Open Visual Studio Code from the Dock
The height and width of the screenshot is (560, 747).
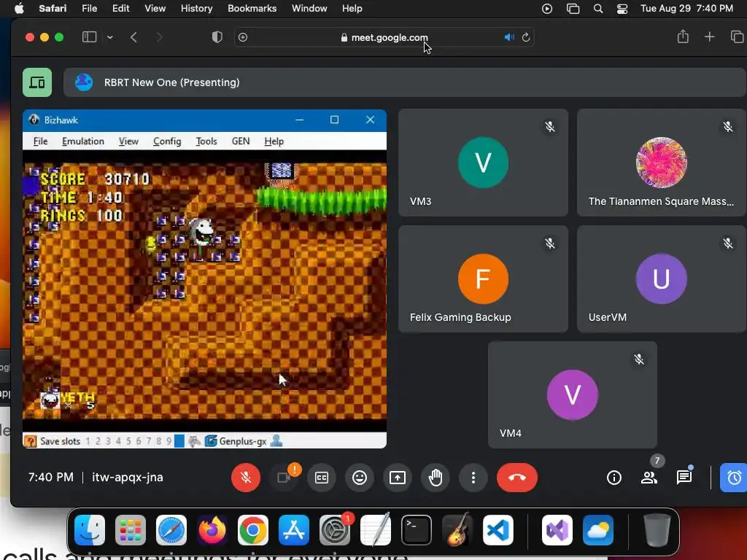(x=498, y=530)
